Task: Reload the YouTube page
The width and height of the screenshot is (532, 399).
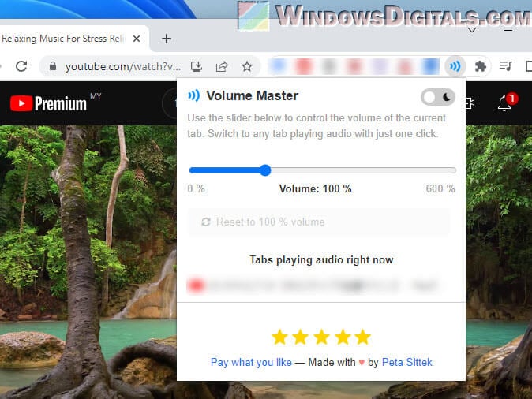Action: 21,66
